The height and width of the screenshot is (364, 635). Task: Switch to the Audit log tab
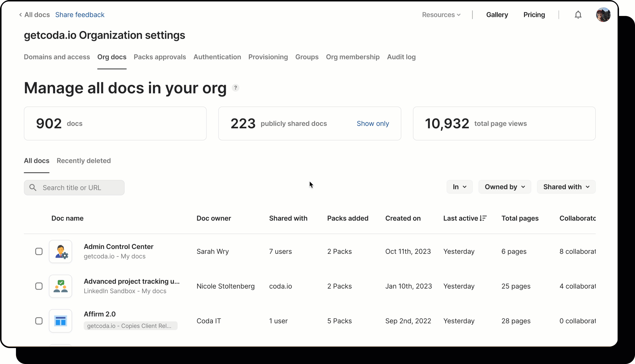pyautogui.click(x=401, y=57)
